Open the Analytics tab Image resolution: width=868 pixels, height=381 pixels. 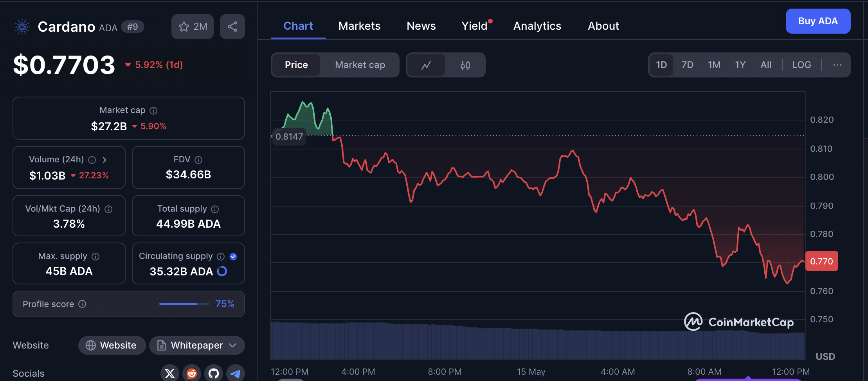(x=537, y=26)
